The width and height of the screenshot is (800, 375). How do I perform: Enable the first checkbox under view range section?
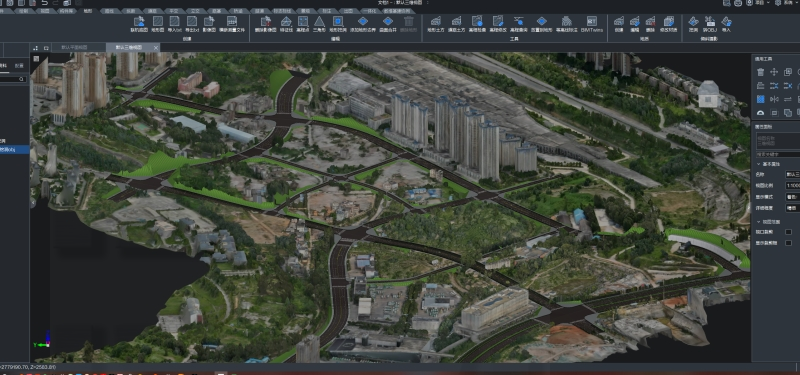788,232
